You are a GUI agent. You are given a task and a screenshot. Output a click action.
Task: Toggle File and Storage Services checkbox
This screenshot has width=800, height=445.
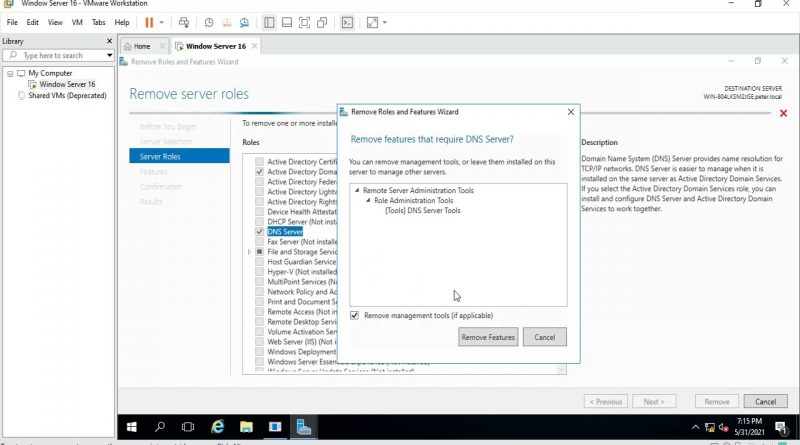[x=259, y=252]
